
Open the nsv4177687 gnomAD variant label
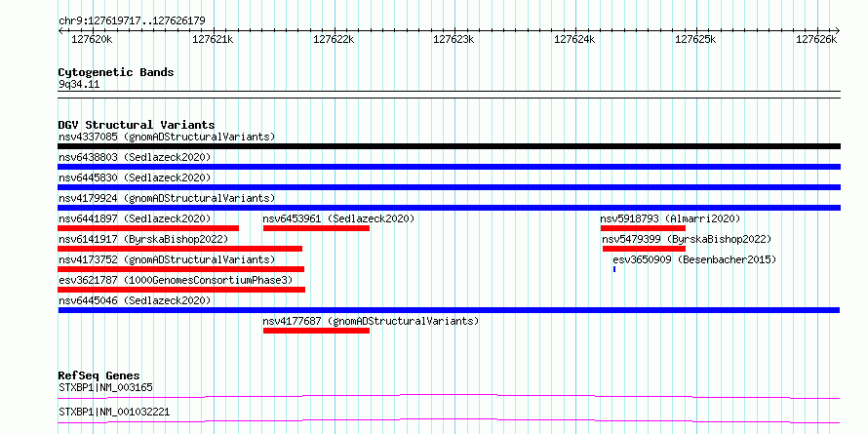(371, 321)
